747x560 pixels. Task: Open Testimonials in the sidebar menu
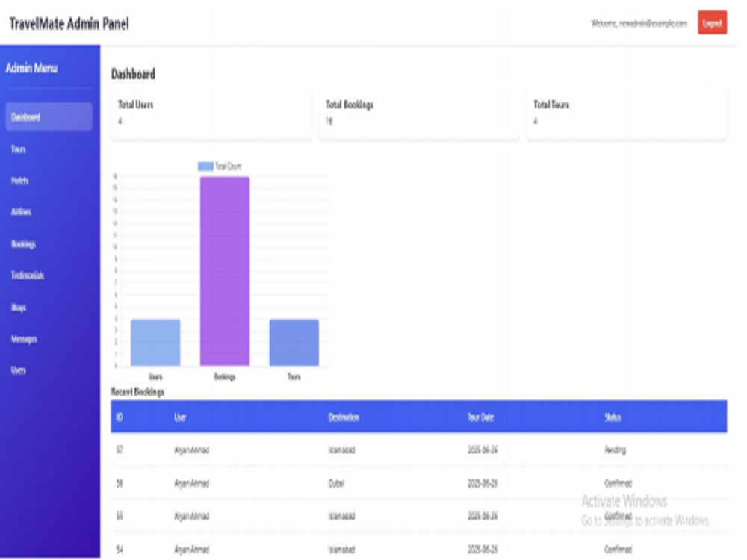[28, 276]
